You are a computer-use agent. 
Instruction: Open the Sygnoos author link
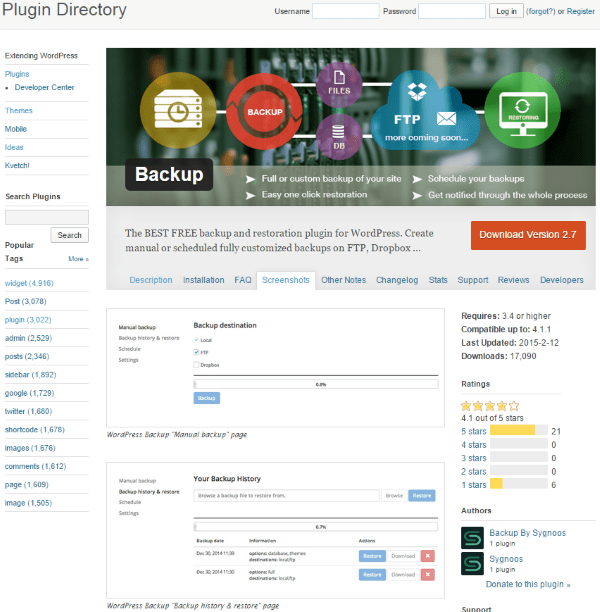[x=506, y=559]
